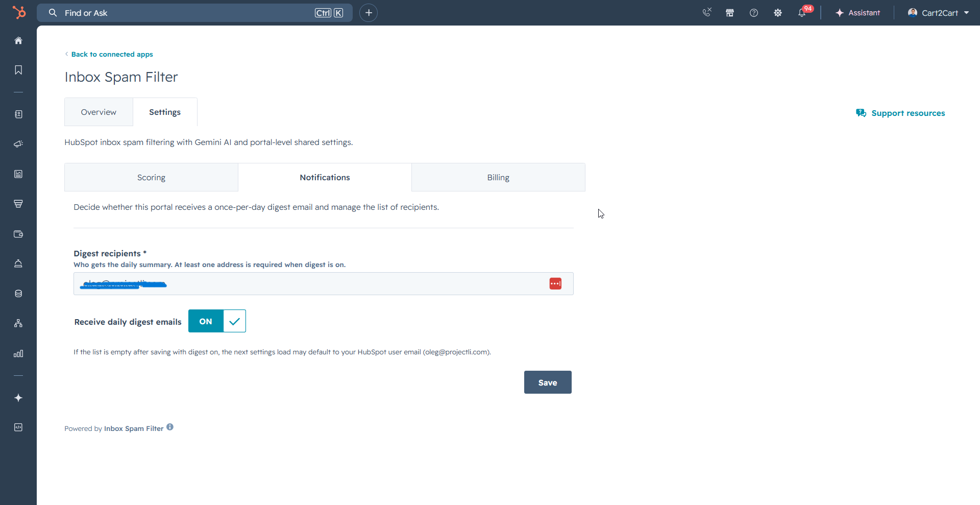Image resolution: width=980 pixels, height=505 pixels.
Task: Open the Marketing megaphone icon
Action: 18,144
